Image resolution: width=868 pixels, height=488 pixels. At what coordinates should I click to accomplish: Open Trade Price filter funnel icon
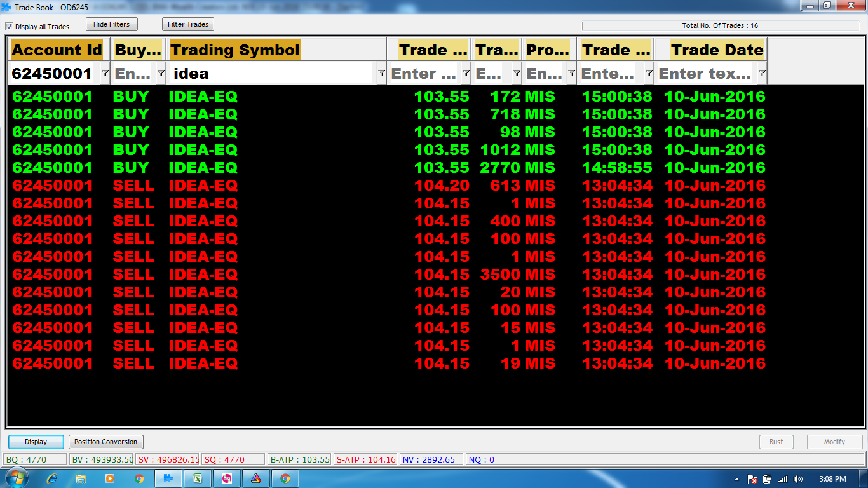pyautogui.click(x=466, y=74)
